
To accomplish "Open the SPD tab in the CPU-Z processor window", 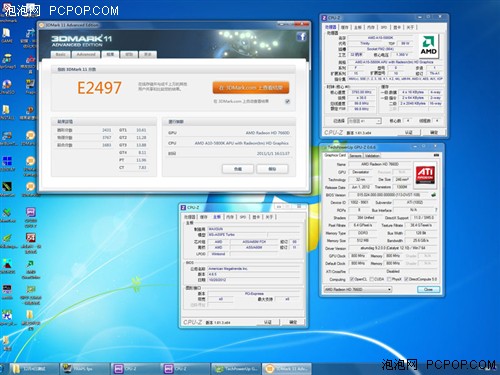I will (384, 27).
